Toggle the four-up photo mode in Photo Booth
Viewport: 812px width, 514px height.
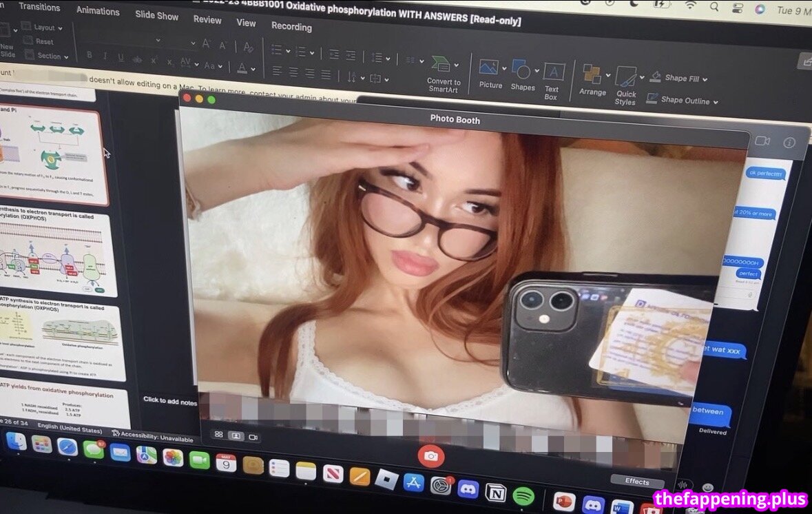[x=219, y=435]
